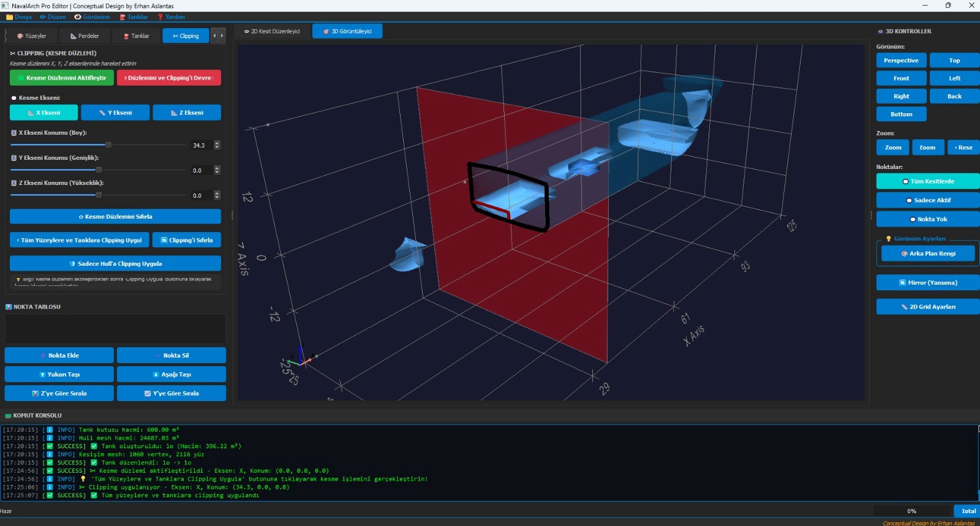Apply clipping to all surfaces and tanks
The height and width of the screenshot is (526, 980).
(80, 240)
